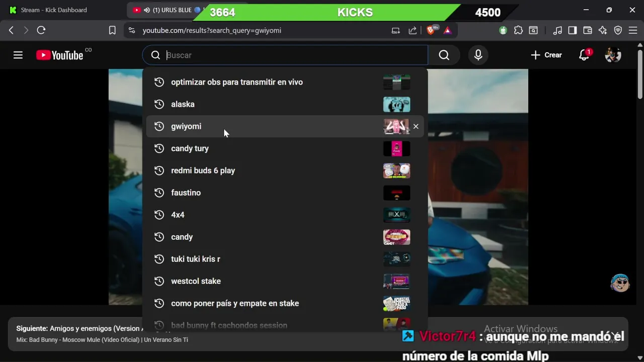Image resolution: width=644 pixels, height=362 pixels.
Task: Select the 'gwiyomi' search suggestion
Action: (x=285, y=126)
